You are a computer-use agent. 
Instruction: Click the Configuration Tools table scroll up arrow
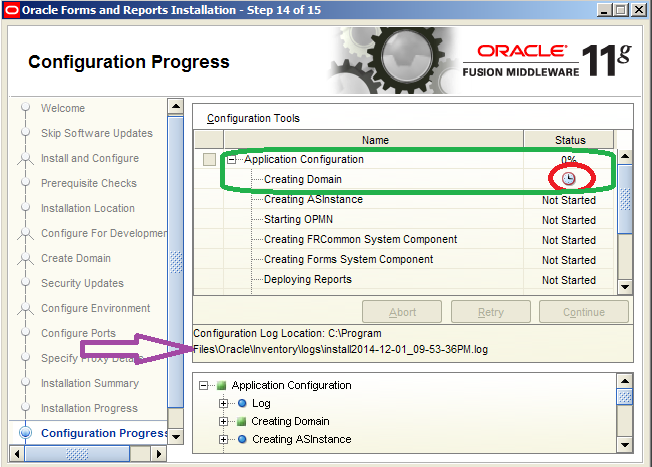point(625,156)
